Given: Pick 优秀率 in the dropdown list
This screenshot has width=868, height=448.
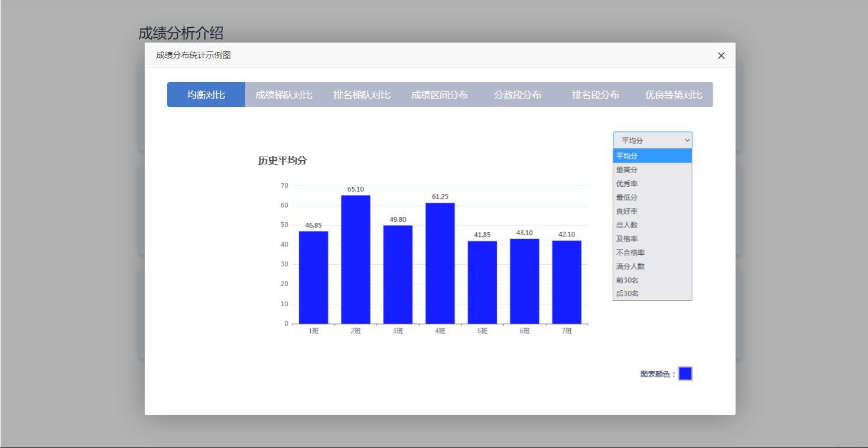Looking at the screenshot, I should [x=652, y=184].
